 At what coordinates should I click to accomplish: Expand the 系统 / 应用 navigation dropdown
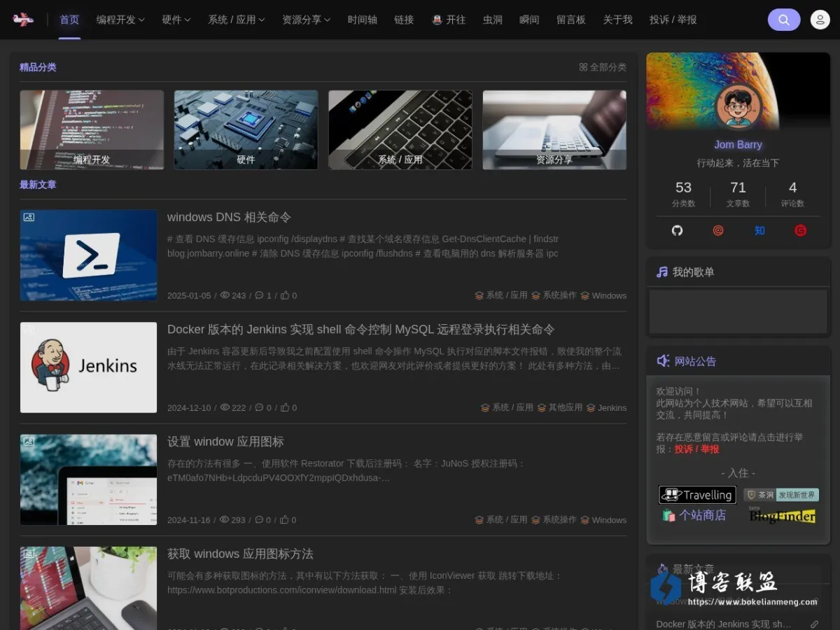click(237, 20)
